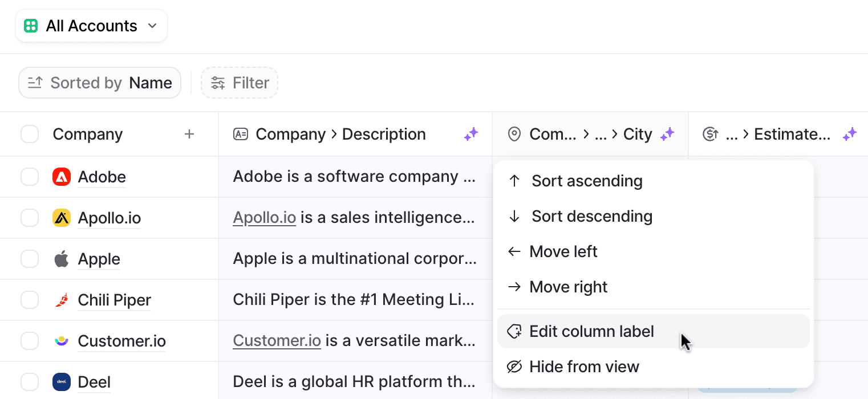Click the location pin icon in City header

[x=514, y=134]
